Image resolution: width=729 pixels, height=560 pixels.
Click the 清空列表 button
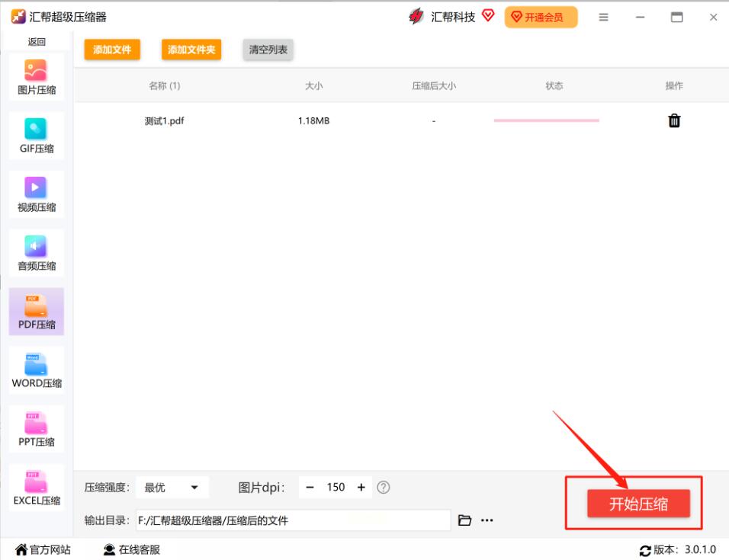pos(268,50)
